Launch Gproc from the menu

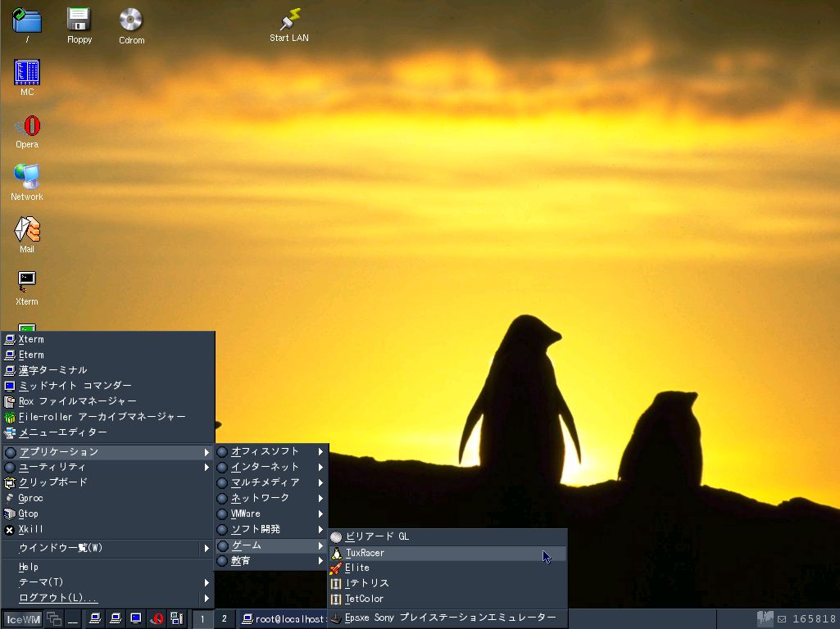[x=107, y=499]
